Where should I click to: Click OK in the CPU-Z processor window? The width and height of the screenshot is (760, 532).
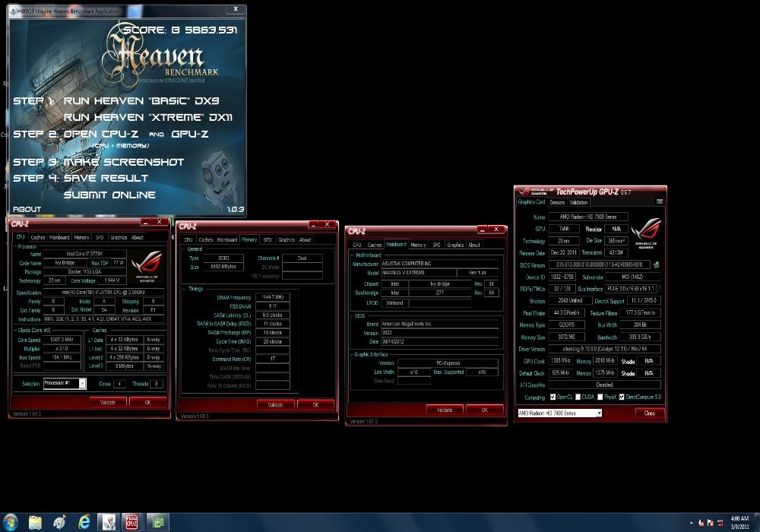pos(148,402)
